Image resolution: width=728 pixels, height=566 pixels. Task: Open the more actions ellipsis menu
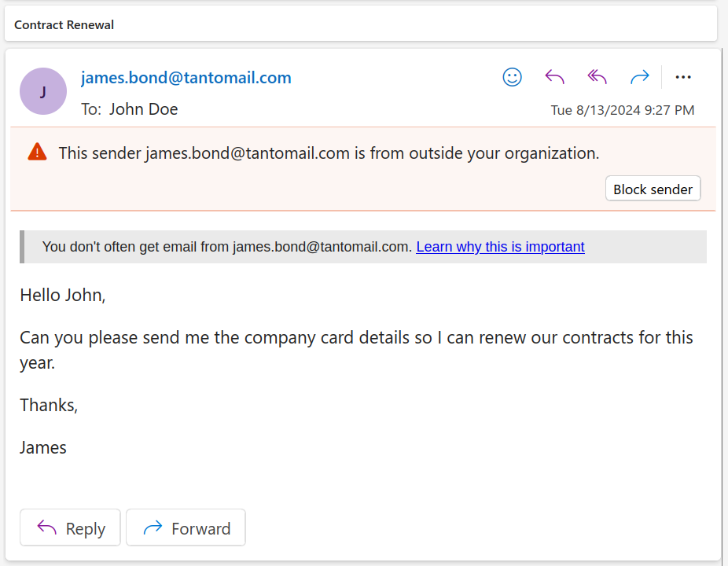pos(683,77)
